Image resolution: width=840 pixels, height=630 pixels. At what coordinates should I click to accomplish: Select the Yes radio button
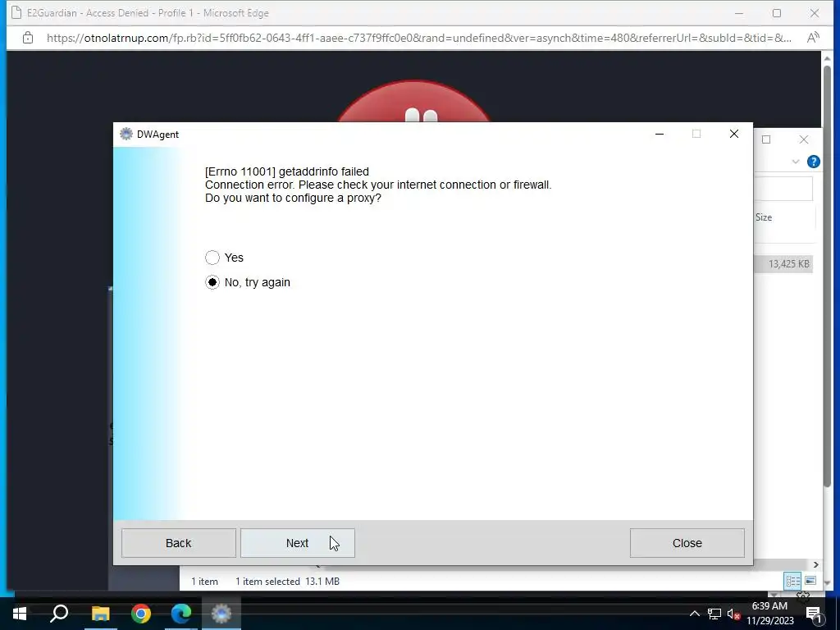[212, 258]
